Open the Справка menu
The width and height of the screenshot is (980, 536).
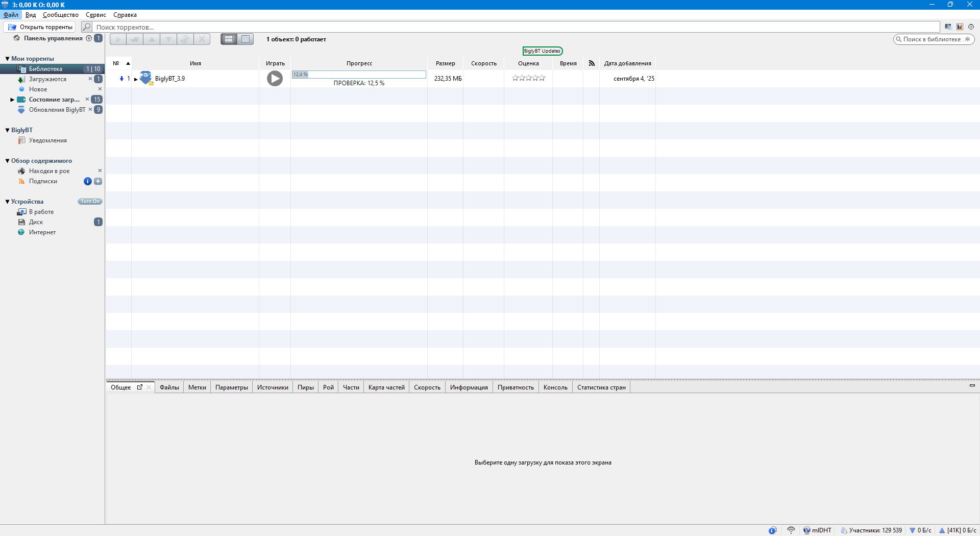(x=125, y=15)
